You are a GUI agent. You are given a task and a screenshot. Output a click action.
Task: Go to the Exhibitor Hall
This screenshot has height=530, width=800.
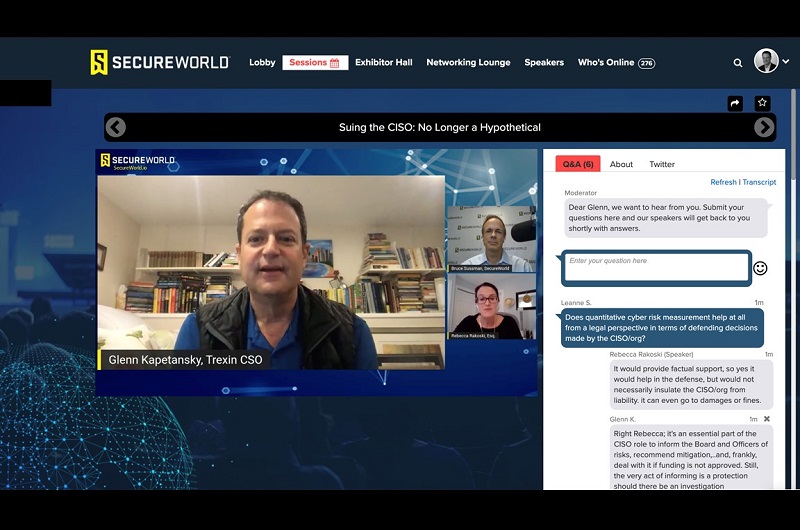click(x=384, y=62)
